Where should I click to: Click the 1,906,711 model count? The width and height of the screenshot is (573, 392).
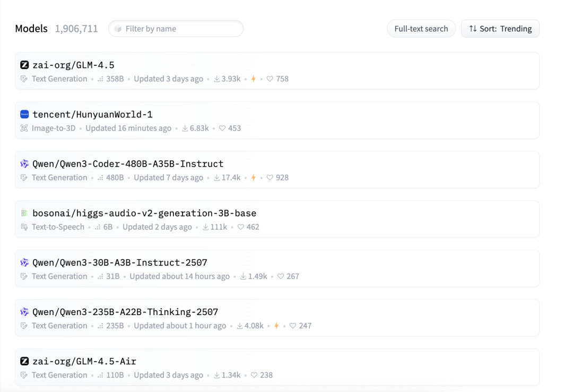point(76,29)
